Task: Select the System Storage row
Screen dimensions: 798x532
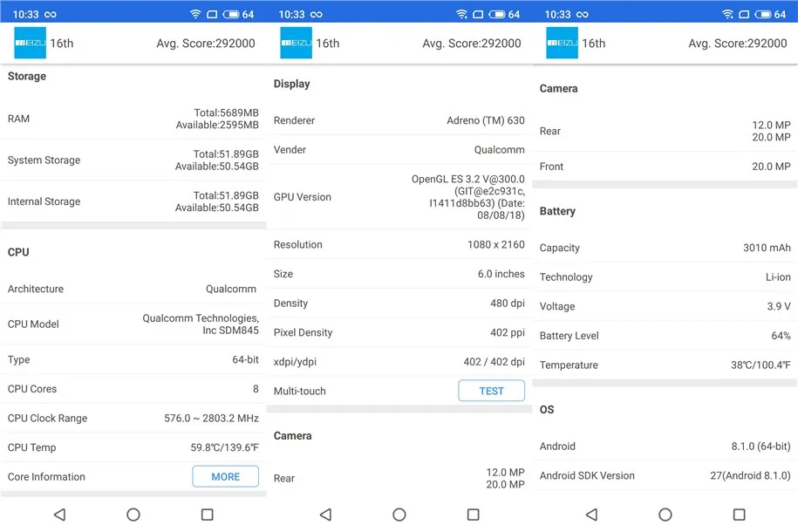Action: coord(133,160)
